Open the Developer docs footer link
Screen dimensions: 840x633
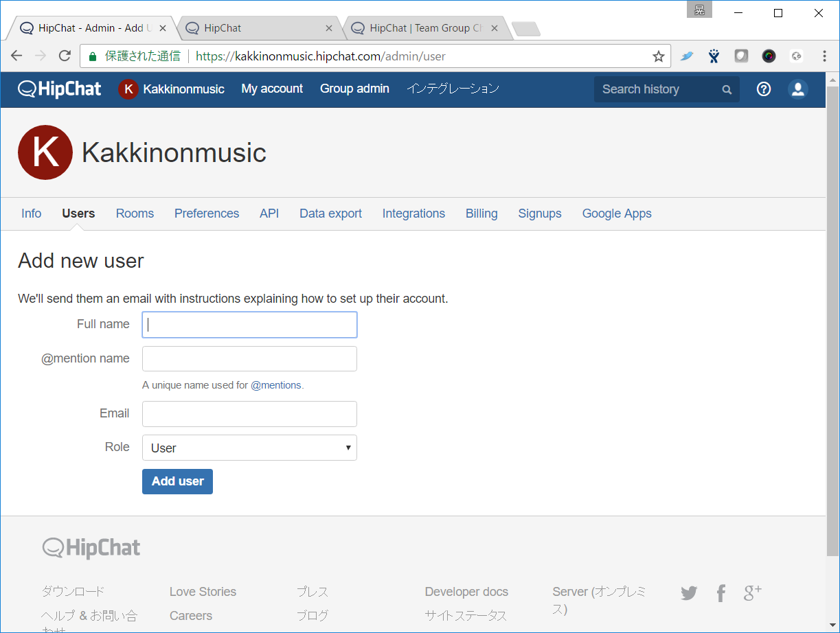tap(466, 592)
